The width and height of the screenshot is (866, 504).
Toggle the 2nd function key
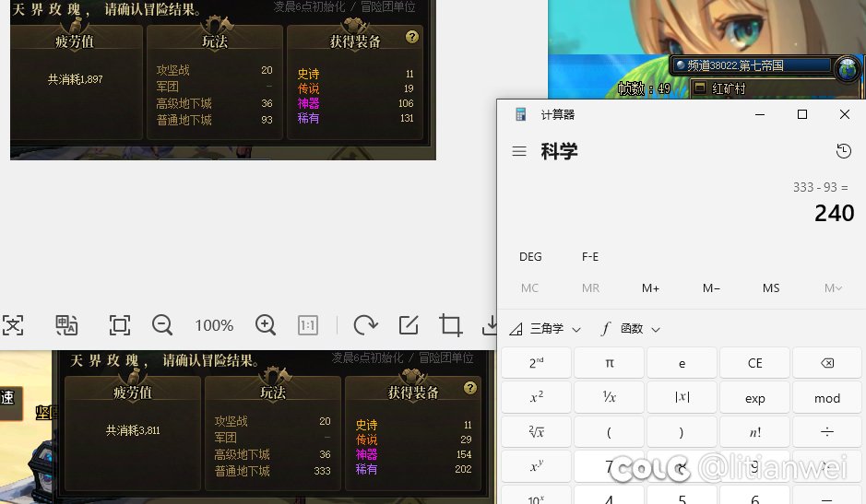point(536,363)
